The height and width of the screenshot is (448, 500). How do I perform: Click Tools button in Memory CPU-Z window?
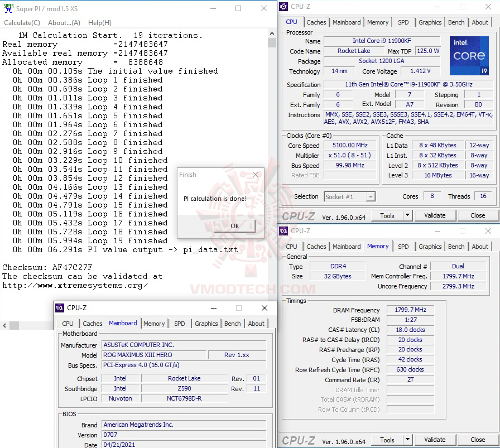click(x=387, y=440)
